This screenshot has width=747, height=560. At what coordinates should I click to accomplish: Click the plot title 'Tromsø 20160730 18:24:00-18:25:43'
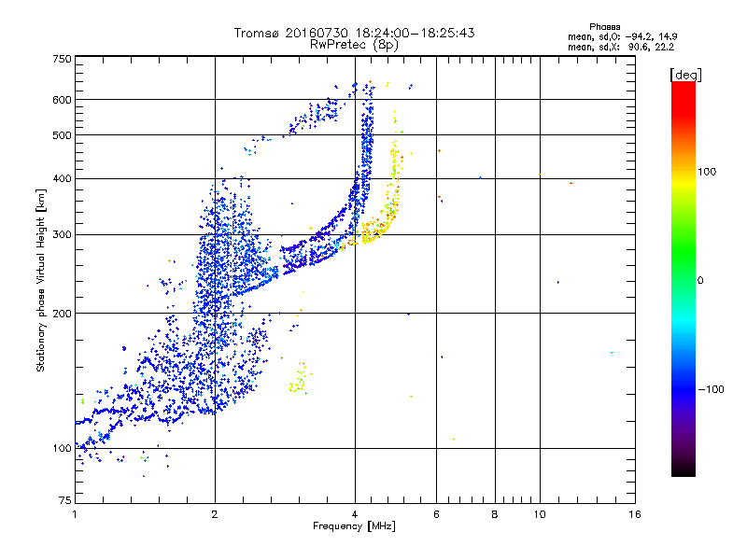pos(355,33)
